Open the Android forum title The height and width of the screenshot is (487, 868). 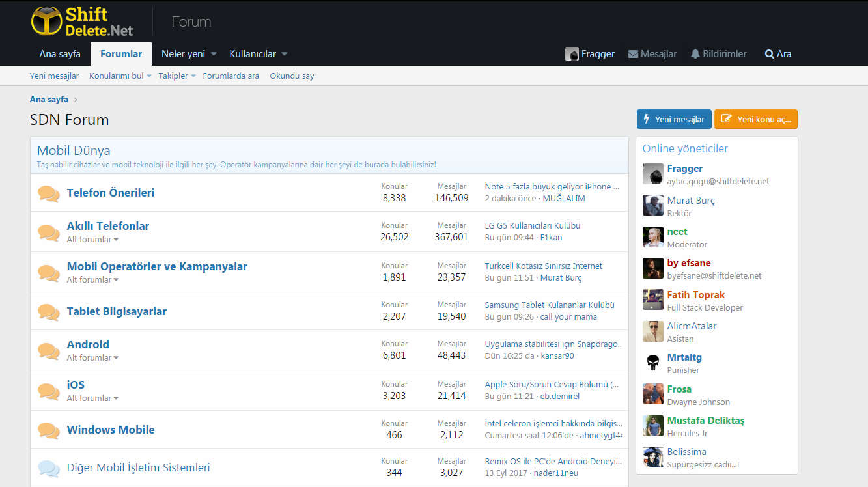point(88,344)
